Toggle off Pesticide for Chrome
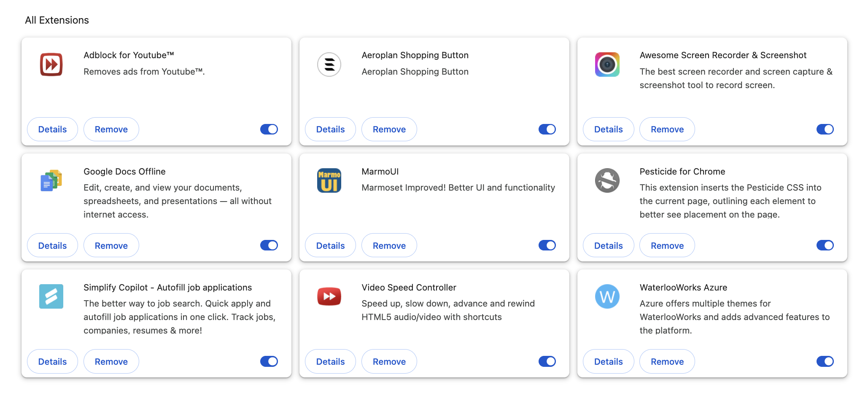 [825, 245]
